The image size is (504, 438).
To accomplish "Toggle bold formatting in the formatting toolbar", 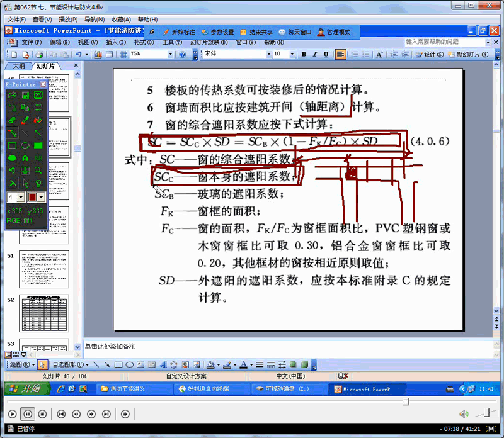I will tap(304, 54).
